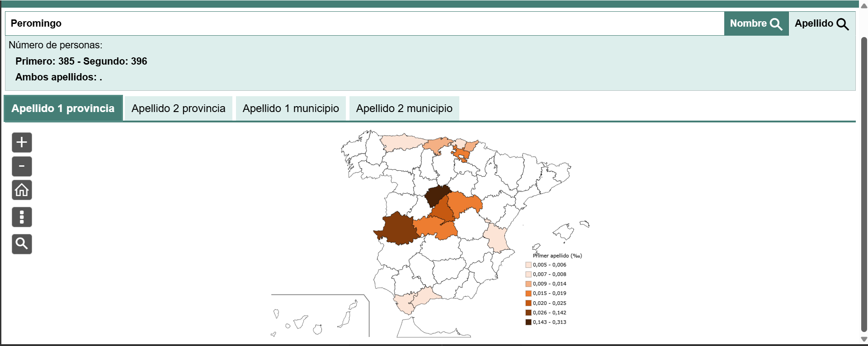868x346 pixels.
Task: Zoom out the map with minus button
Action: click(22, 166)
